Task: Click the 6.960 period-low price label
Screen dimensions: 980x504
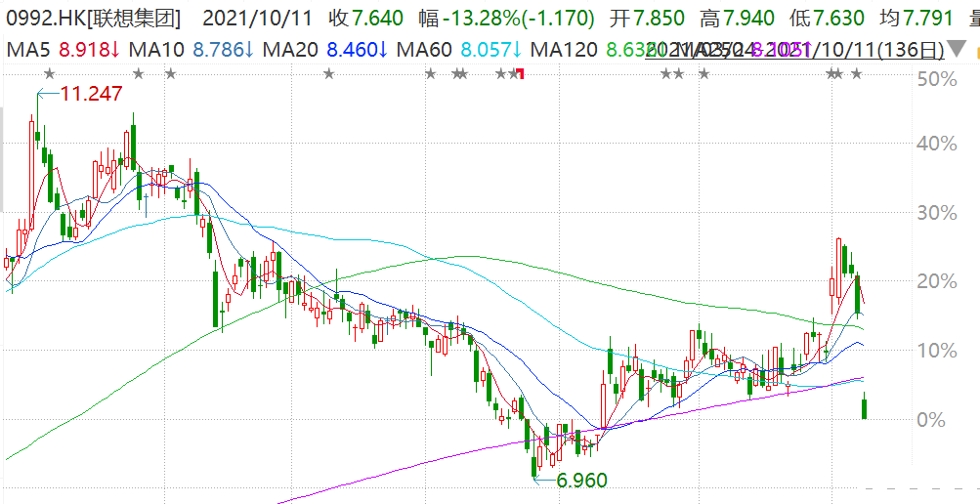Action: click(x=581, y=481)
